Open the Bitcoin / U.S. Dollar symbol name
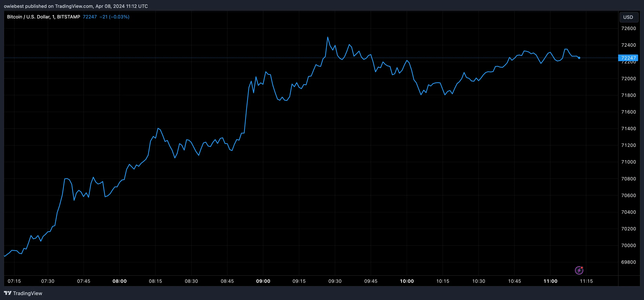644x300 pixels. pyautogui.click(x=29, y=17)
